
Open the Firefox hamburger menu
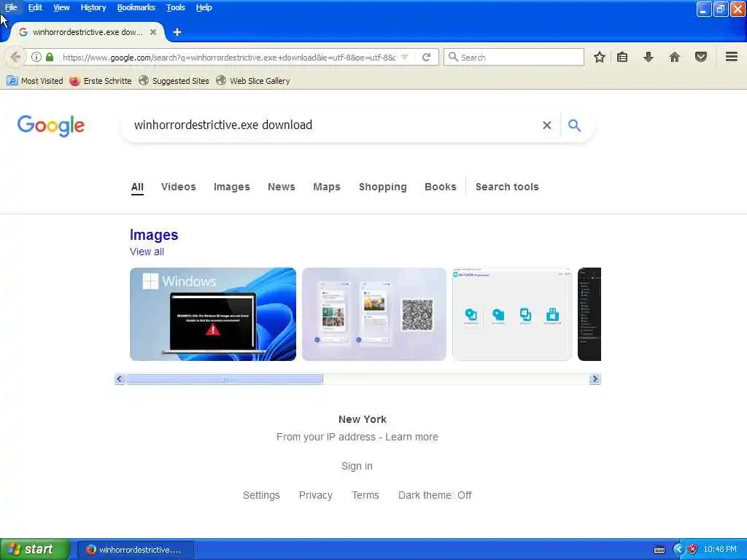point(732,57)
